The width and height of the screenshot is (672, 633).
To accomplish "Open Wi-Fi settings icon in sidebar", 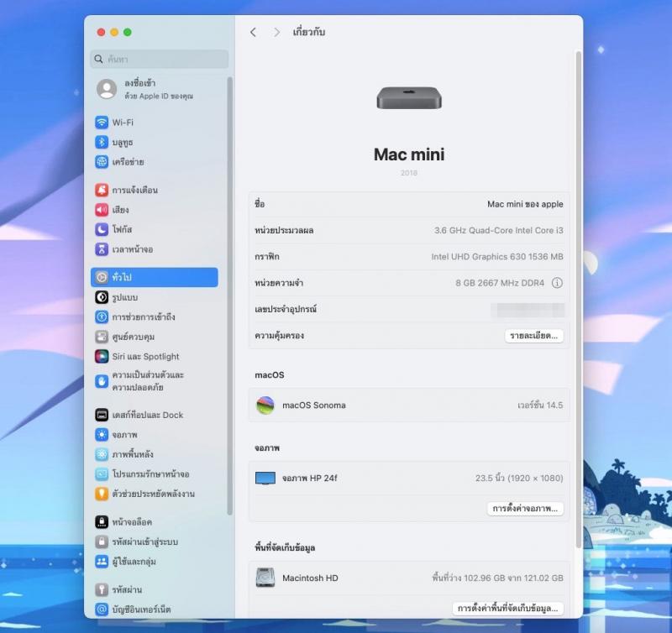I will 102,123.
